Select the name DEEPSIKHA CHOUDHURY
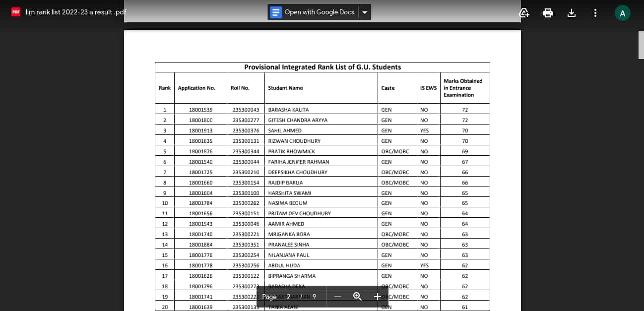The image size is (644, 311). 298,172
